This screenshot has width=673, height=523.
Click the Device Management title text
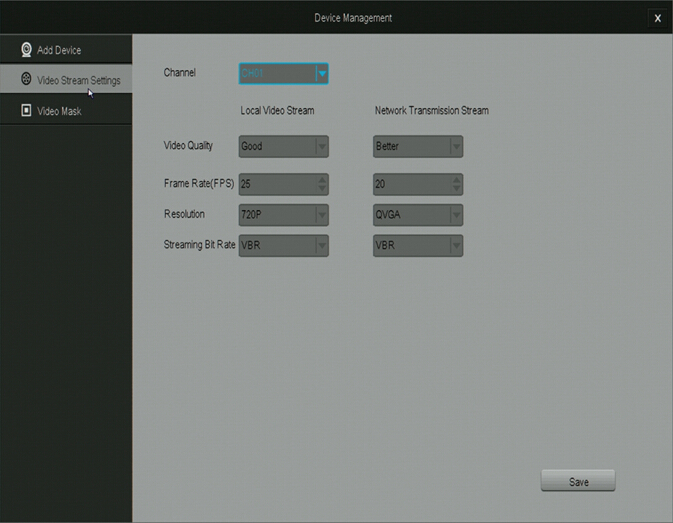(x=353, y=18)
